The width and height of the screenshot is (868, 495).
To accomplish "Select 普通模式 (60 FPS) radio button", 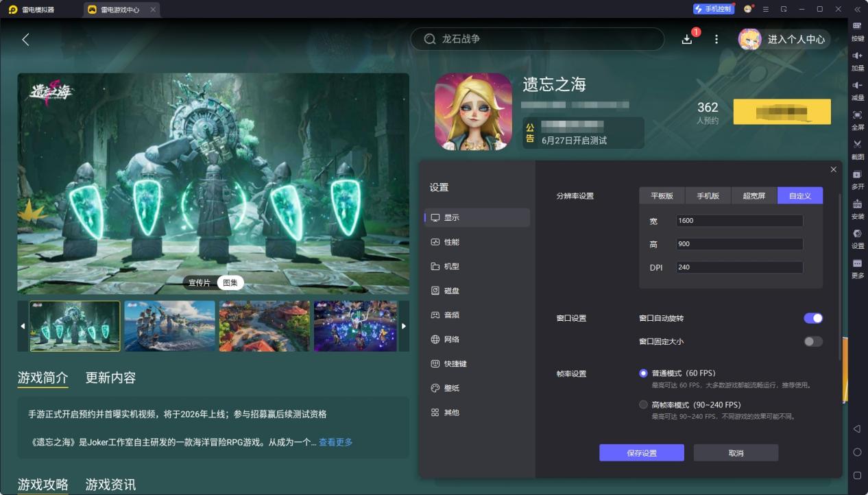I will pyautogui.click(x=643, y=374).
